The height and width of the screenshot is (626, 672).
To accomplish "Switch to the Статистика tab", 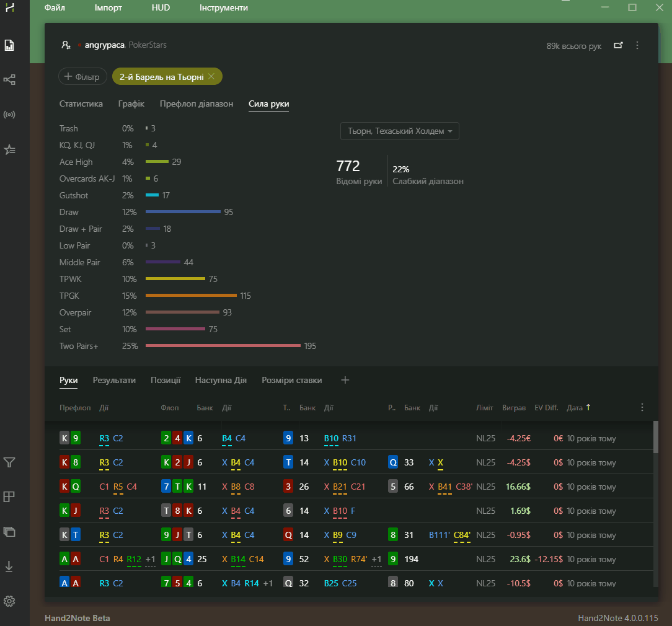I will point(81,104).
